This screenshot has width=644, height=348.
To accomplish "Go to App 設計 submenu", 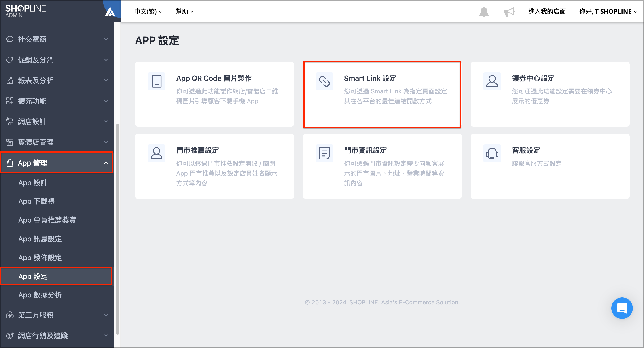I will click(x=33, y=183).
